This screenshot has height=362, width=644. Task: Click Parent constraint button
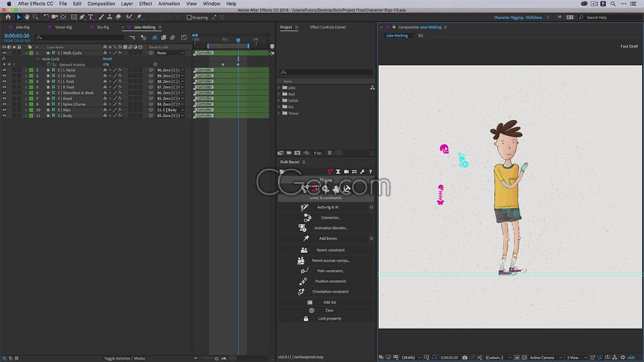pyautogui.click(x=330, y=250)
